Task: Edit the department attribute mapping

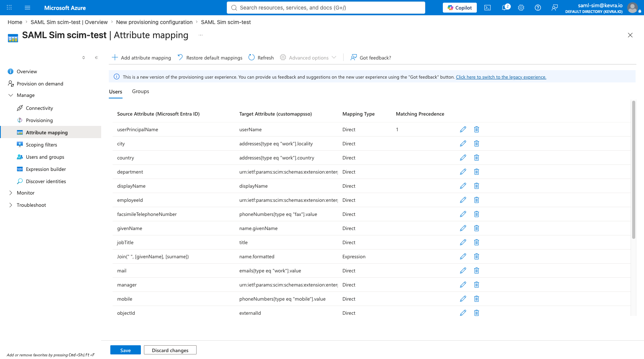Action: (x=463, y=172)
